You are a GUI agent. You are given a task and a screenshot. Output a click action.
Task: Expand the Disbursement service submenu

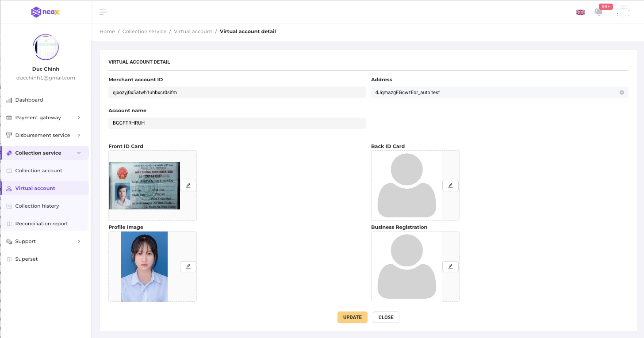coord(44,135)
